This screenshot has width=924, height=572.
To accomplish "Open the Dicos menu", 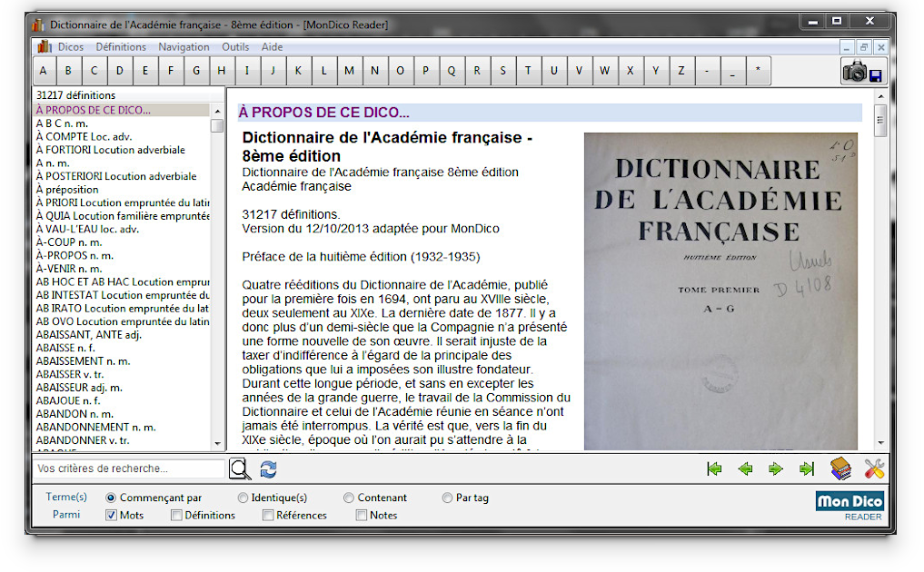I will (71, 47).
